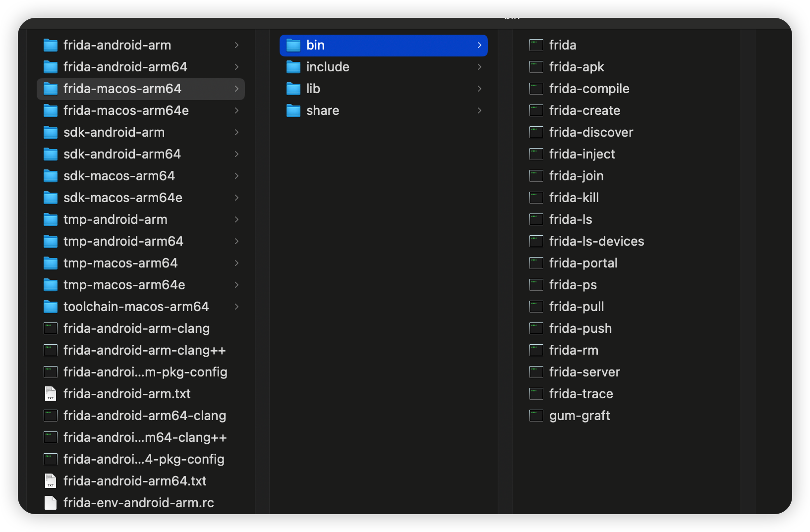
Task: Click the frida-discover executable icon
Action: point(536,132)
